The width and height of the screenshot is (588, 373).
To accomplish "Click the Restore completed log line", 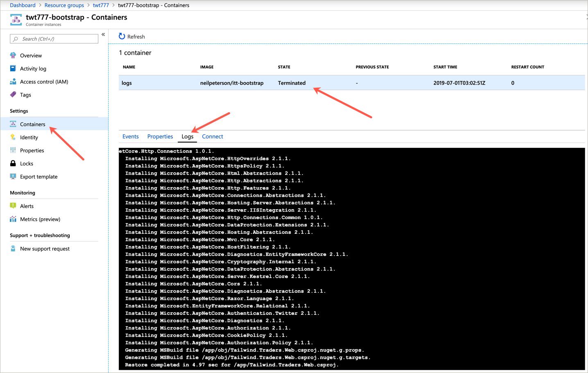I will [x=232, y=365].
